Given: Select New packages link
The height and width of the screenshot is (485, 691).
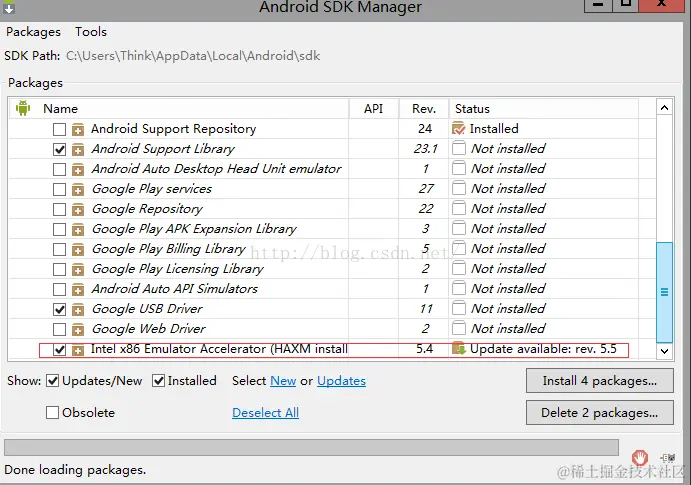Looking at the screenshot, I should tap(283, 381).
